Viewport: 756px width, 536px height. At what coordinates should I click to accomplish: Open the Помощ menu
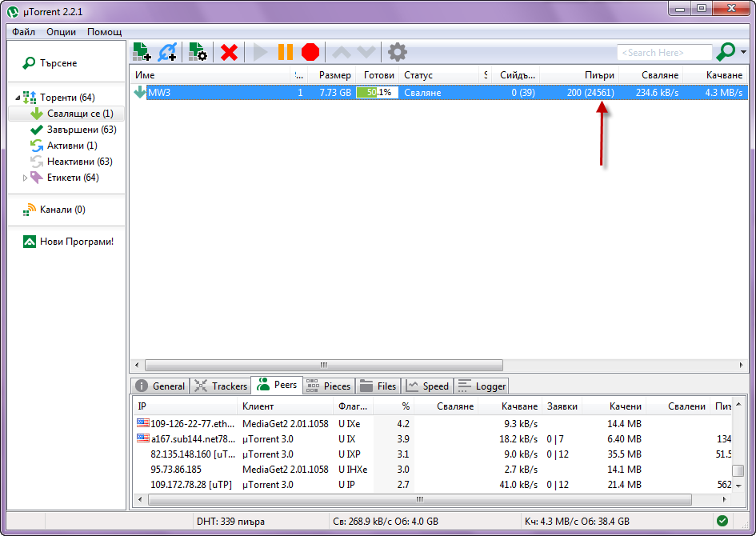point(104,32)
